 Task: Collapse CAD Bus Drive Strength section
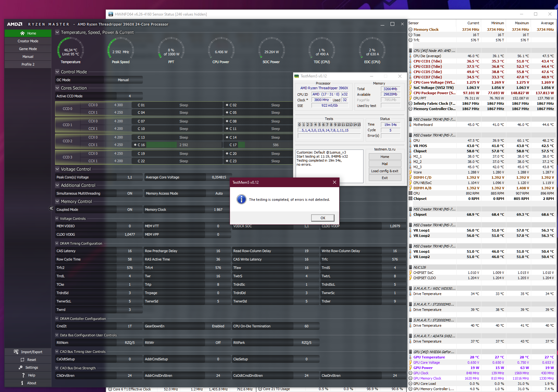coord(57,368)
